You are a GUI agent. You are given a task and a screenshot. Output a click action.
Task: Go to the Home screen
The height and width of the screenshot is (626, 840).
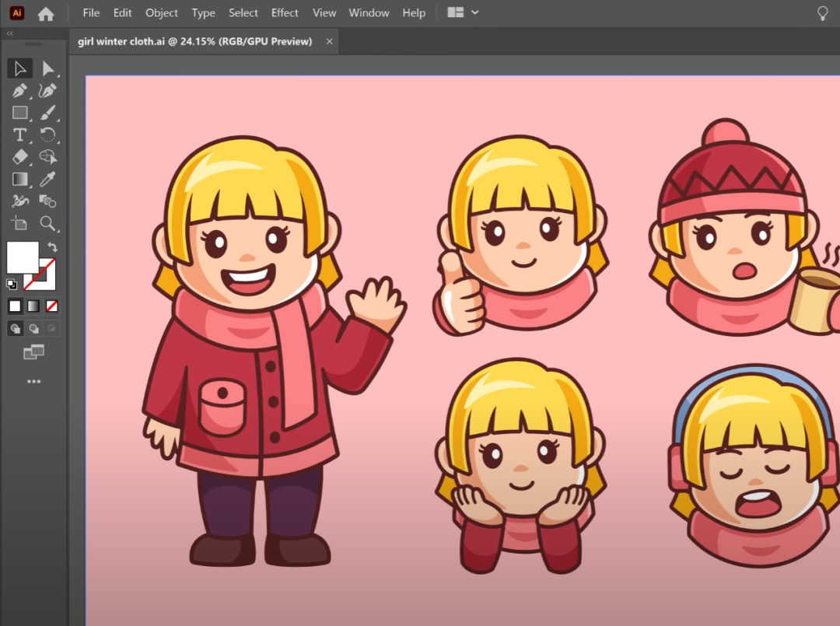click(x=46, y=13)
